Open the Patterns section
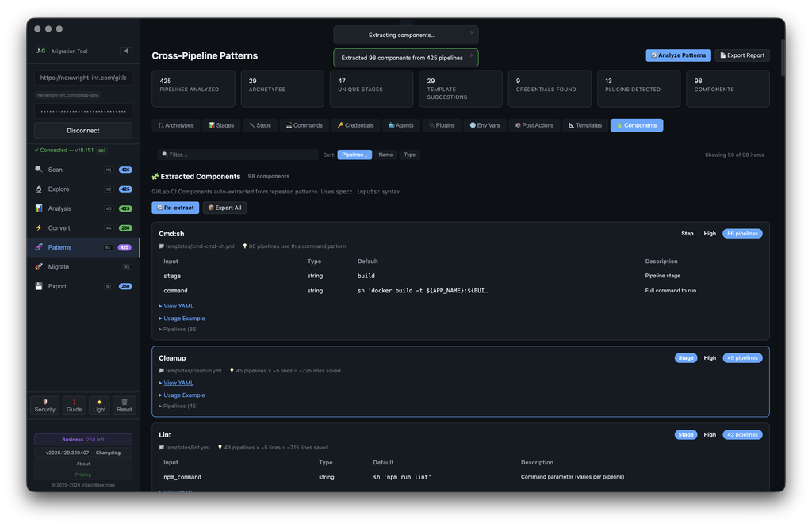The height and width of the screenshot is (527, 812). tap(82, 247)
